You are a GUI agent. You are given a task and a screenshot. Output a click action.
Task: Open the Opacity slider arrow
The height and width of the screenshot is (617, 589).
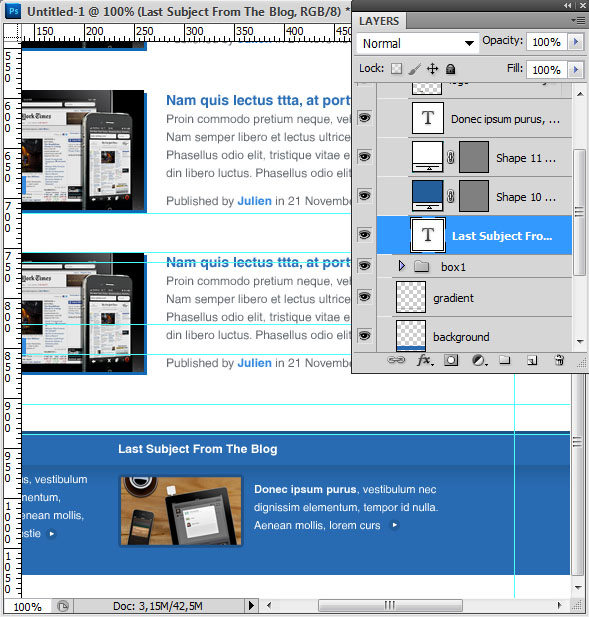tap(576, 42)
